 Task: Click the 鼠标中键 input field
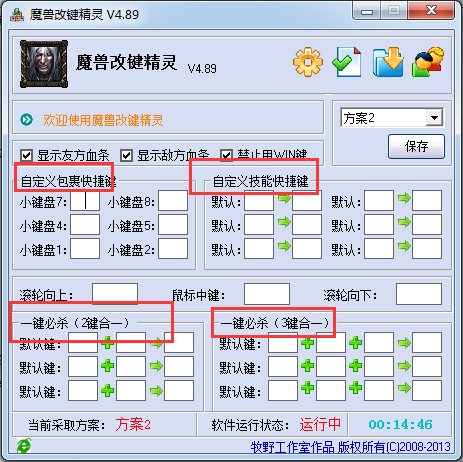tap(267, 294)
